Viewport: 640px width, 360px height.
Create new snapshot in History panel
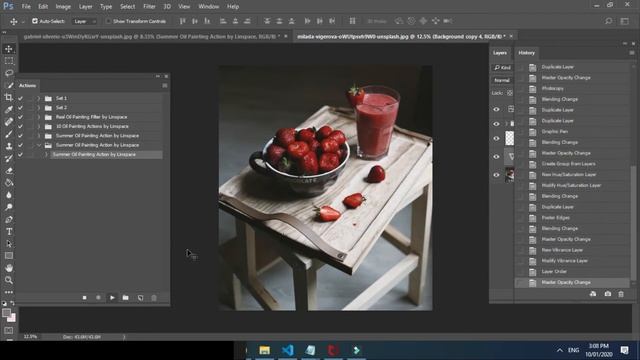608,294
